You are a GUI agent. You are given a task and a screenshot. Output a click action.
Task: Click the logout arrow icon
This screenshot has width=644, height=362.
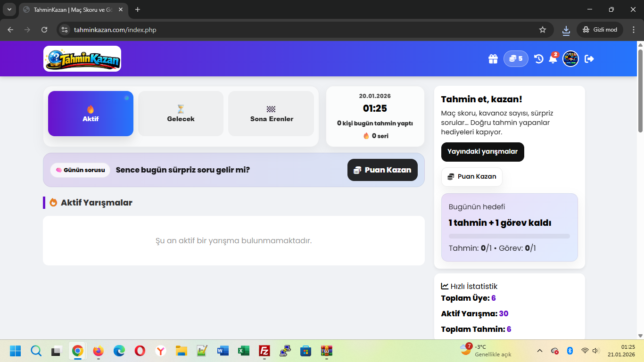[589, 59]
